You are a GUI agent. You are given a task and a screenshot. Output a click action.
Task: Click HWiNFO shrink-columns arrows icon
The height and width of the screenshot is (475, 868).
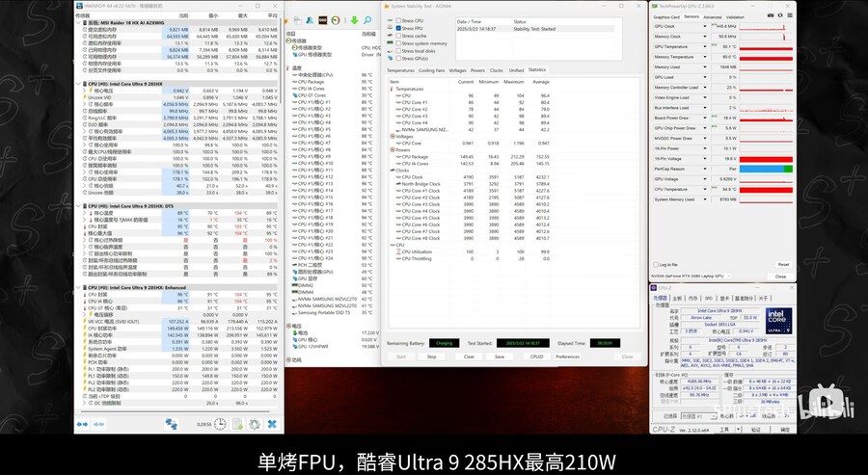pyautogui.click(x=99, y=424)
